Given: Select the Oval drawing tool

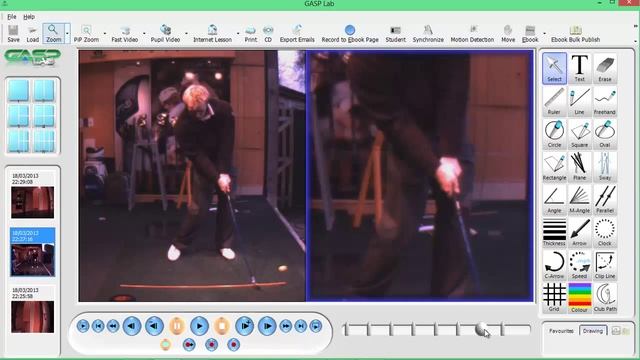Looking at the screenshot, I should [605, 134].
